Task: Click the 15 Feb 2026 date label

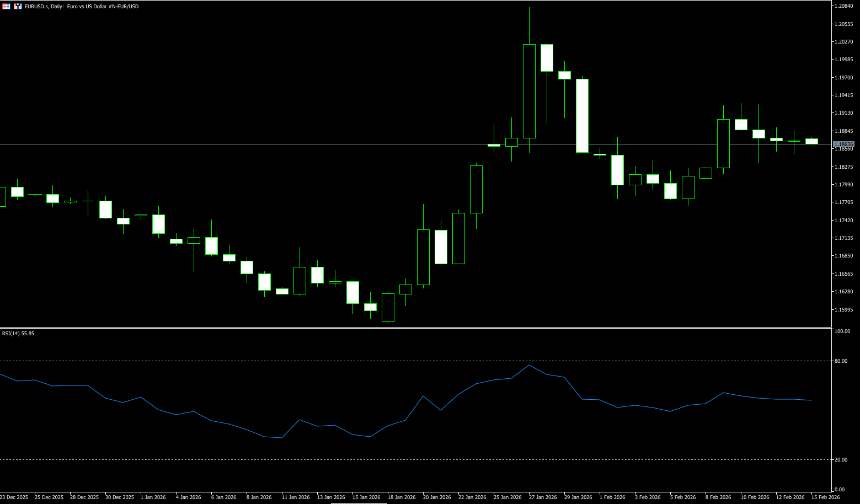Action: point(825,497)
